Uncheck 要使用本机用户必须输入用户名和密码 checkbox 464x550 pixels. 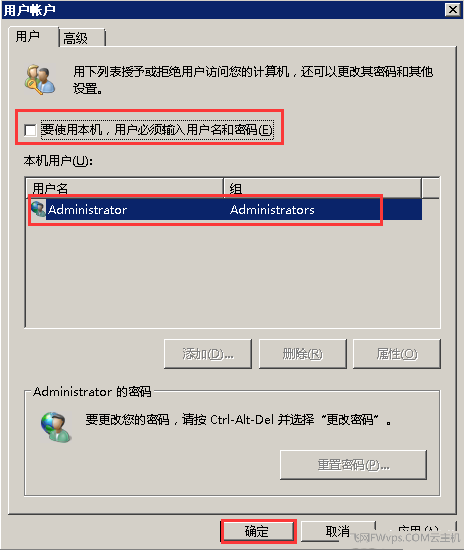click(30, 130)
